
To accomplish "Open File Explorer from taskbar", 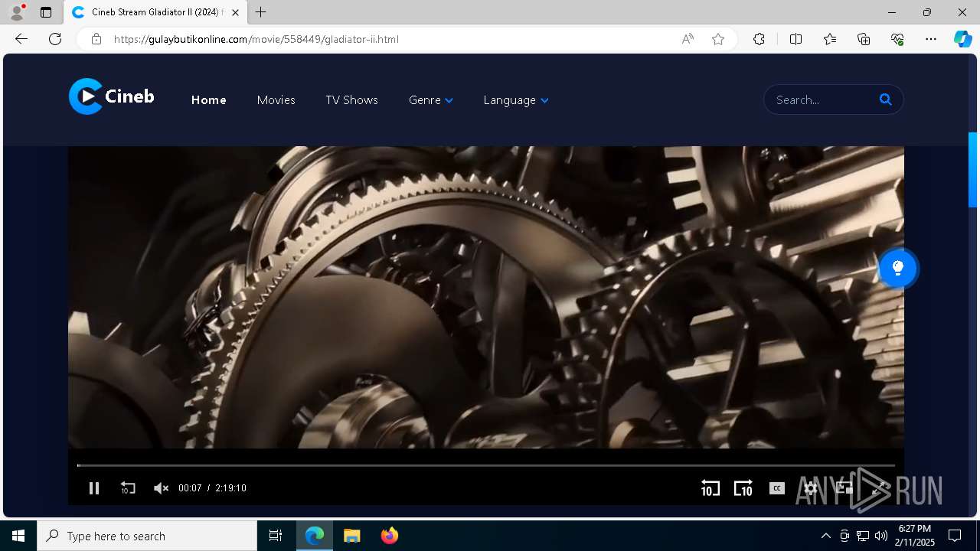I will (351, 536).
